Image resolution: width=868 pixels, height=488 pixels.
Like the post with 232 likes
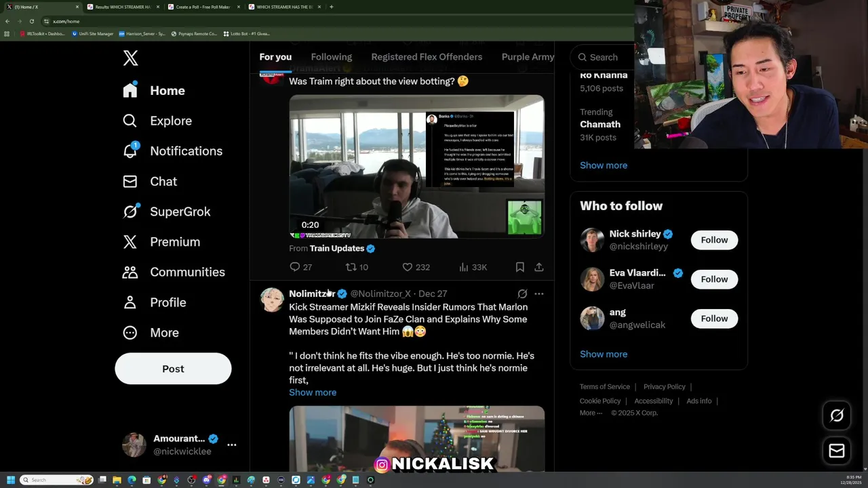416,267
